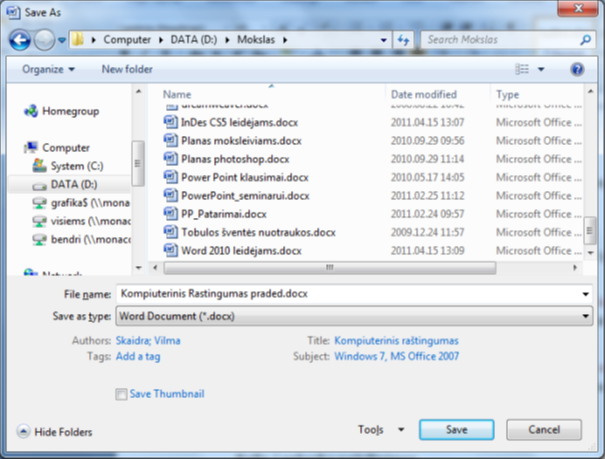Click the greyed Forward navigation arrow

[44, 40]
